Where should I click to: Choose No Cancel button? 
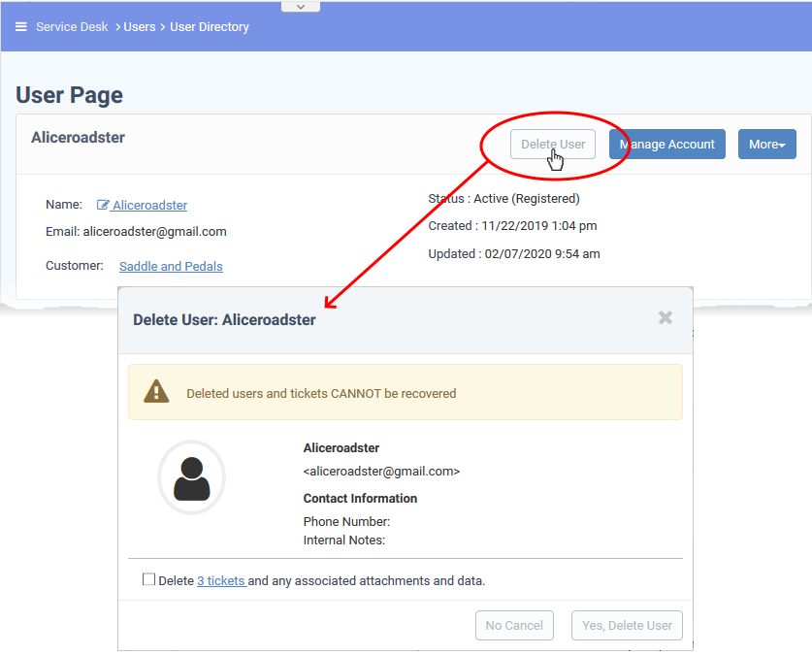click(x=514, y=626)
